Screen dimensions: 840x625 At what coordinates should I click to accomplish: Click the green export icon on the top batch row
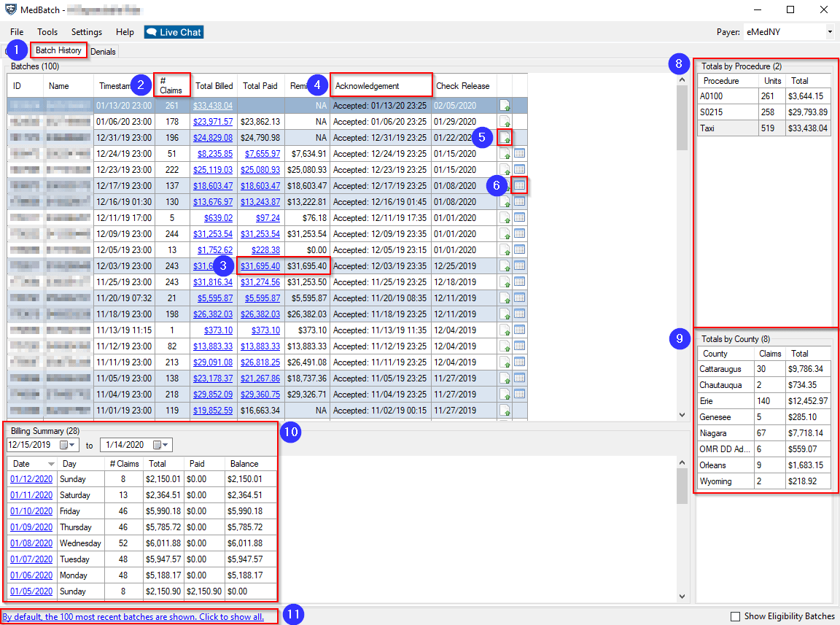tap(505, 105)
